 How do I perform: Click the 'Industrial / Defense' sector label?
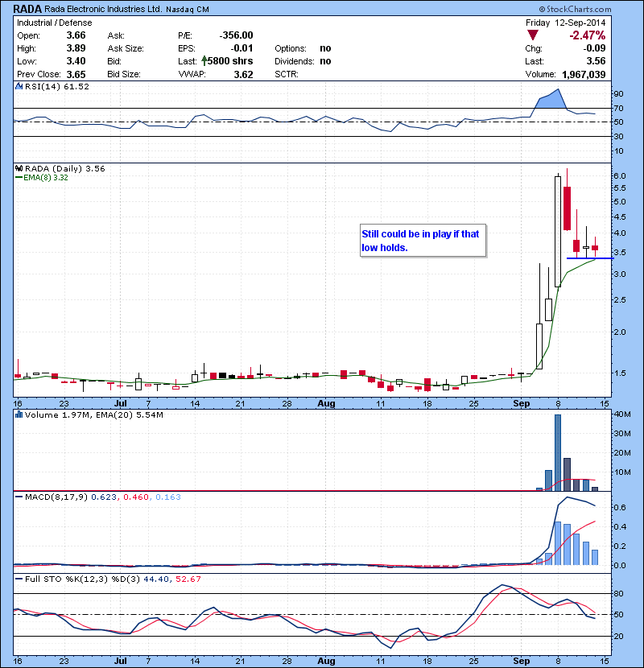point(55,23)
